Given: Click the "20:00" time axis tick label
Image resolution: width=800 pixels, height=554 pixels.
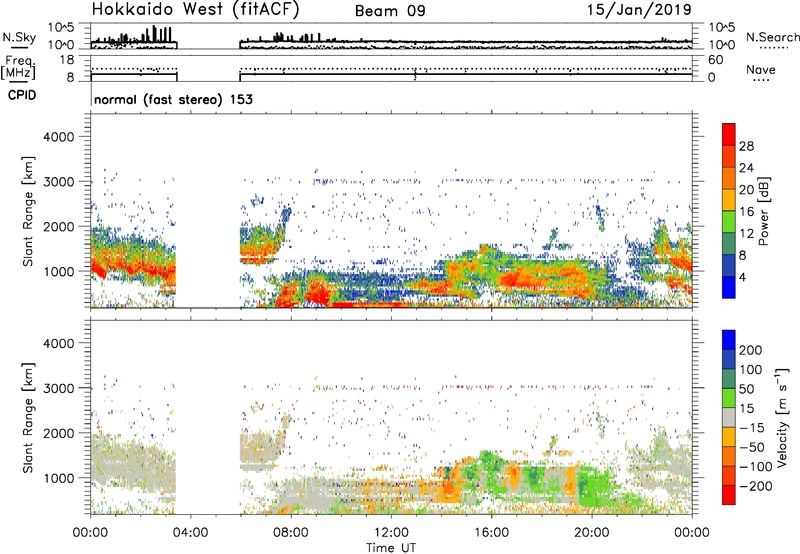Looking at the screenshot, I should click(592, 533).
